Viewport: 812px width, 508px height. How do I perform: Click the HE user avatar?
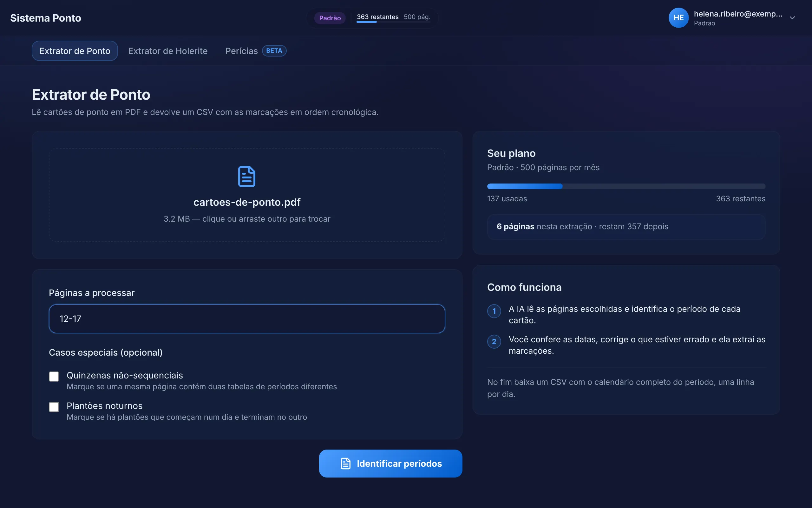(x=678, y=18)
